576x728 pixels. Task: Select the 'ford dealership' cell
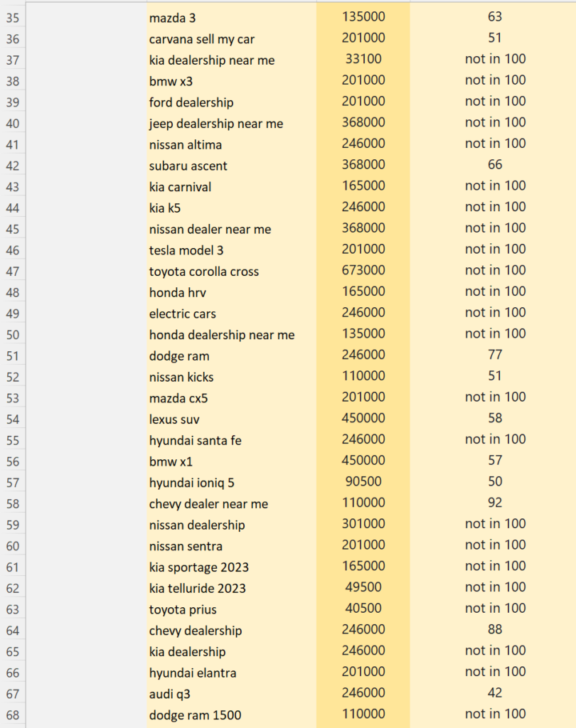coord(231,102)
